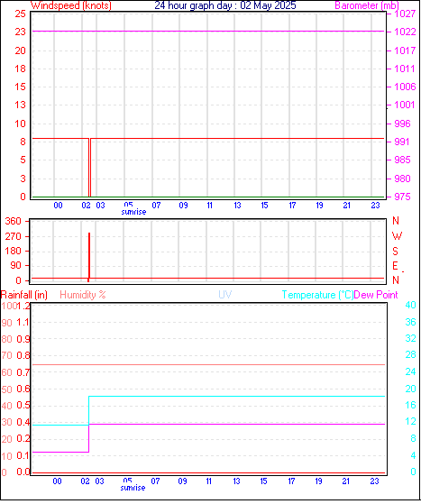
Task: Select the 985 barometer scale value
Action: pos(402,160)
